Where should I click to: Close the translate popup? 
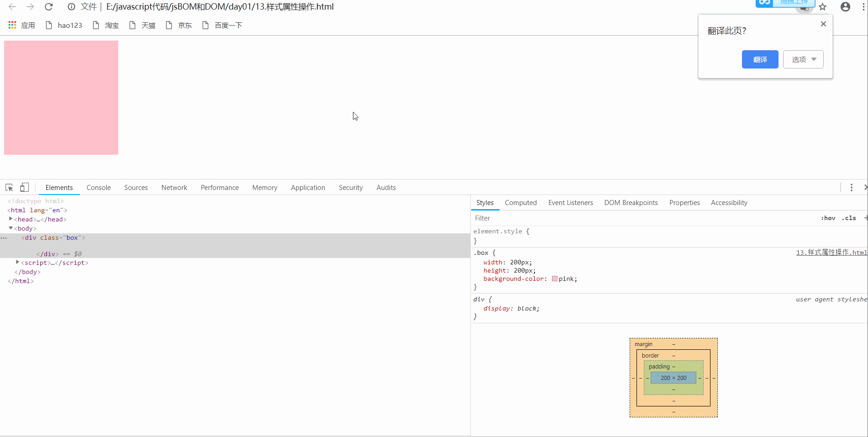(823, 24)
